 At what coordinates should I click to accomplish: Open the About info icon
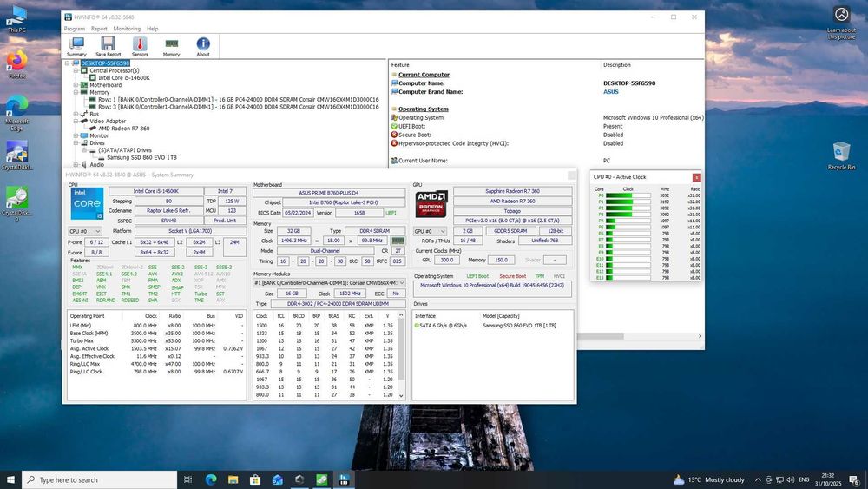(202, 47)
